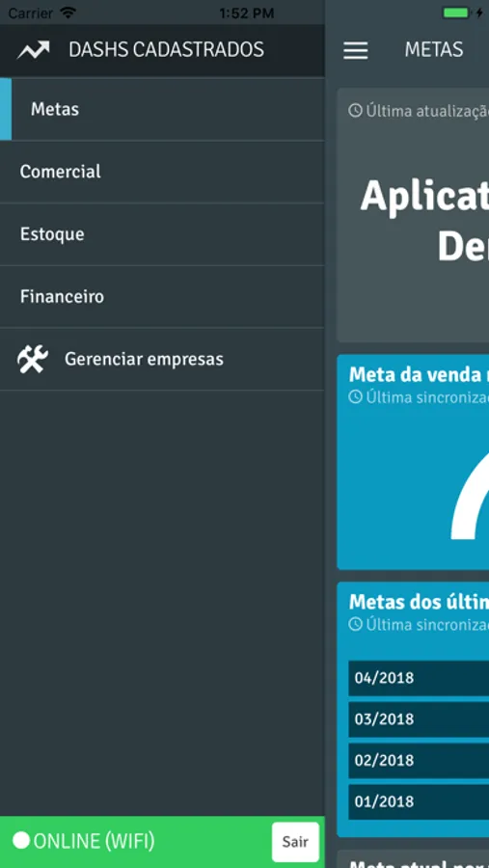
Task: Click the clock icon under Meta da venda
Action: click(x=355, y=397)
